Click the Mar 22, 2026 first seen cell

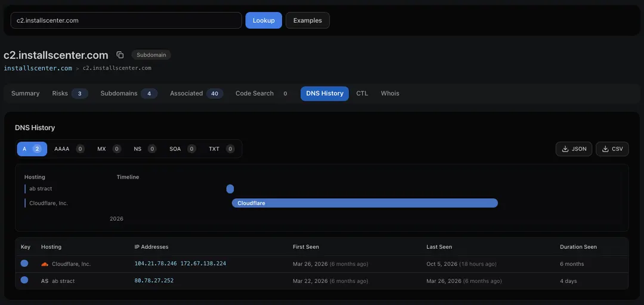click(x=330, y=281)
